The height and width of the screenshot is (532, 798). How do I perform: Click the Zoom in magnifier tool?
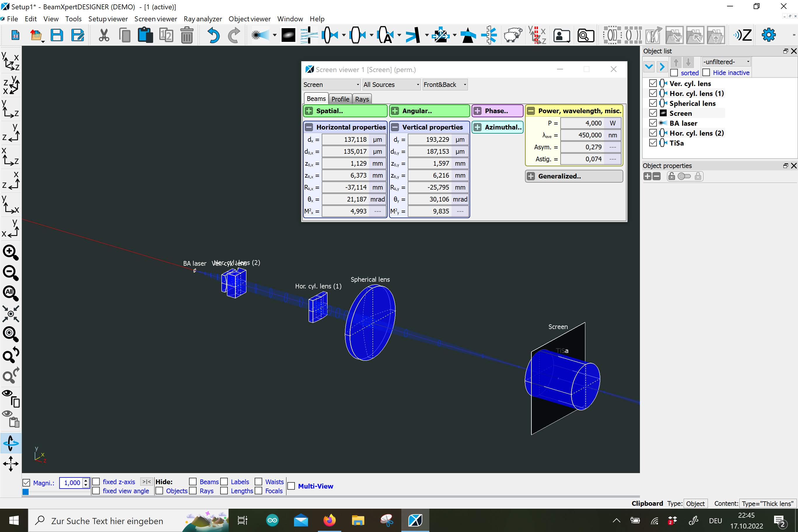tap(10, 252)
